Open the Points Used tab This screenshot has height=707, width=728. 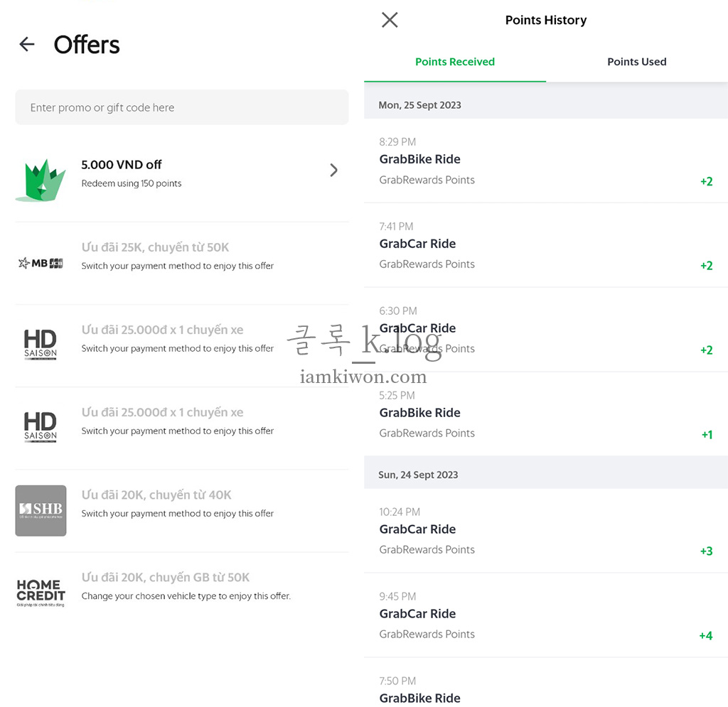(636, 62)
